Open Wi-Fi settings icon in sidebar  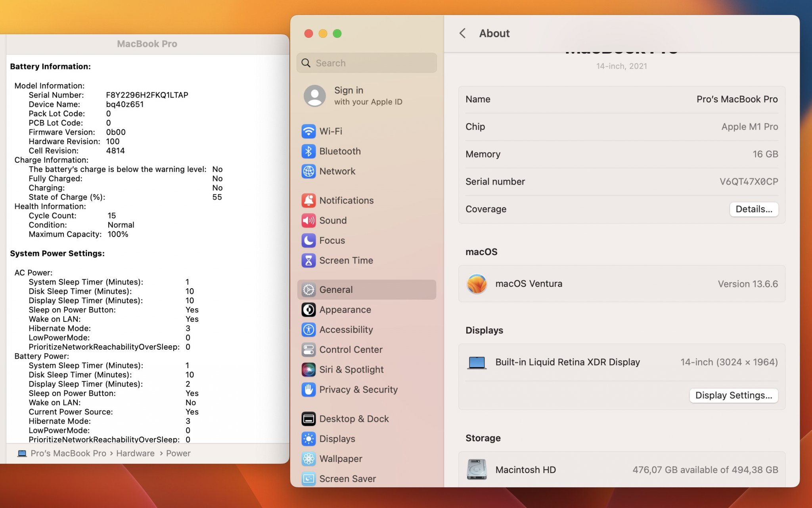(x=308, y=131)
